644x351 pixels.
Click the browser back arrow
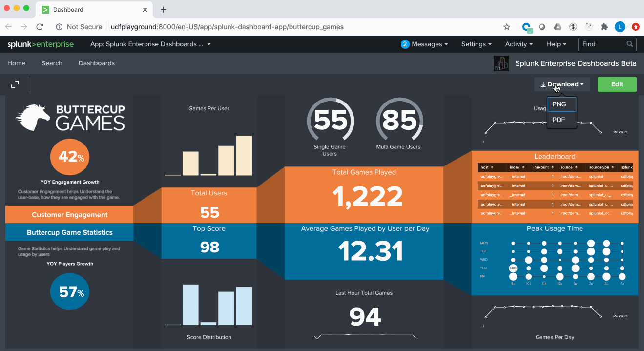pos(8,27)
